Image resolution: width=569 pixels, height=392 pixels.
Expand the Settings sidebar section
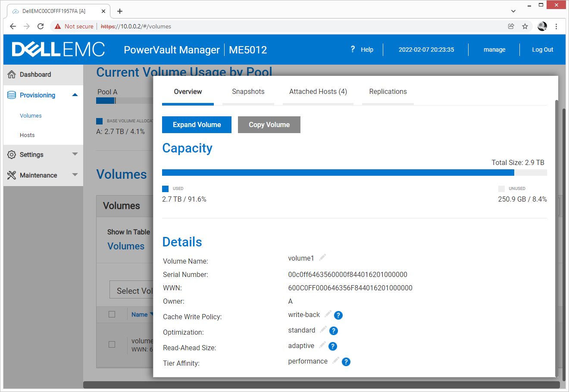[x=75, y=154]
